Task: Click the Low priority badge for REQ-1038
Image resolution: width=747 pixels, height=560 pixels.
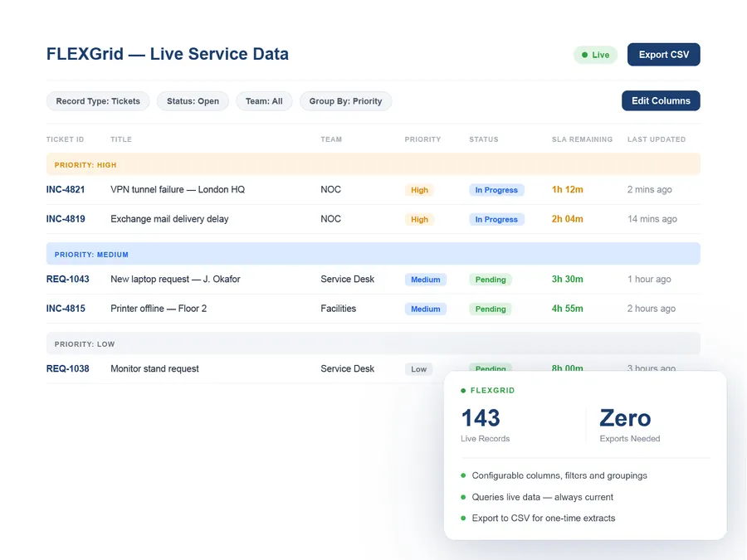Action: [419, 369]
